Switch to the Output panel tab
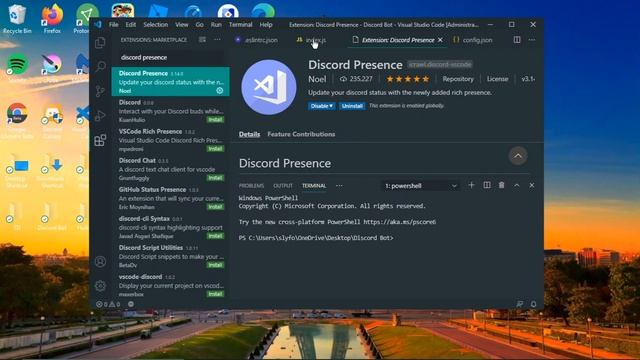This screenshot has width=640, height=360. 283,186
